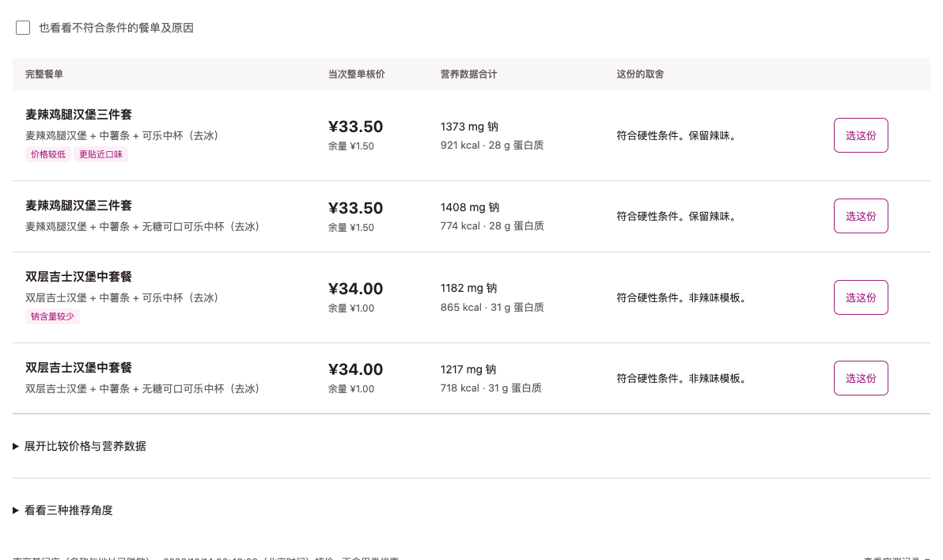Click the 1217 mg 钠 value
The image size is (943, 560).
pos(468,369)
